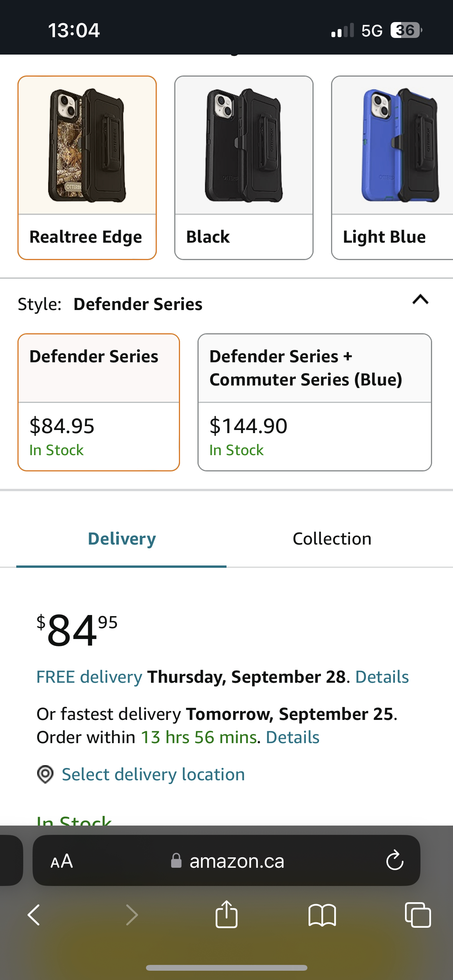The height and width of the screenshot is (980, 453).
Task: Pick the Realtree Edge swatch
Action: [87, 166]
